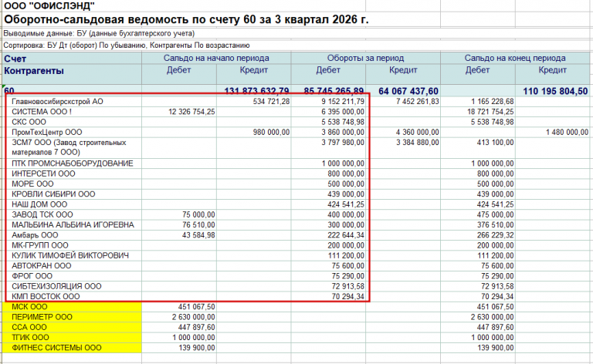Select the 18 721 754,25 closing debit
Viewport: 593px width, 364px height.
(x=490, y=112)
